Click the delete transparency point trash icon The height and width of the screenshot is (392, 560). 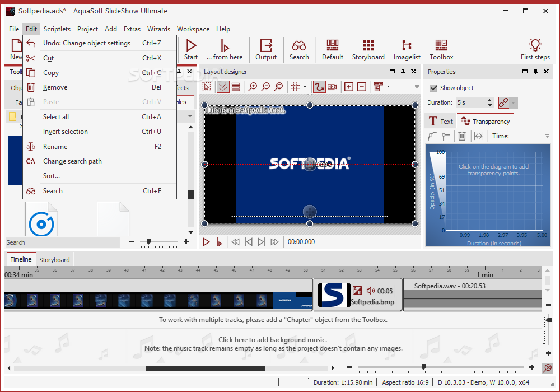pos(462,136)
